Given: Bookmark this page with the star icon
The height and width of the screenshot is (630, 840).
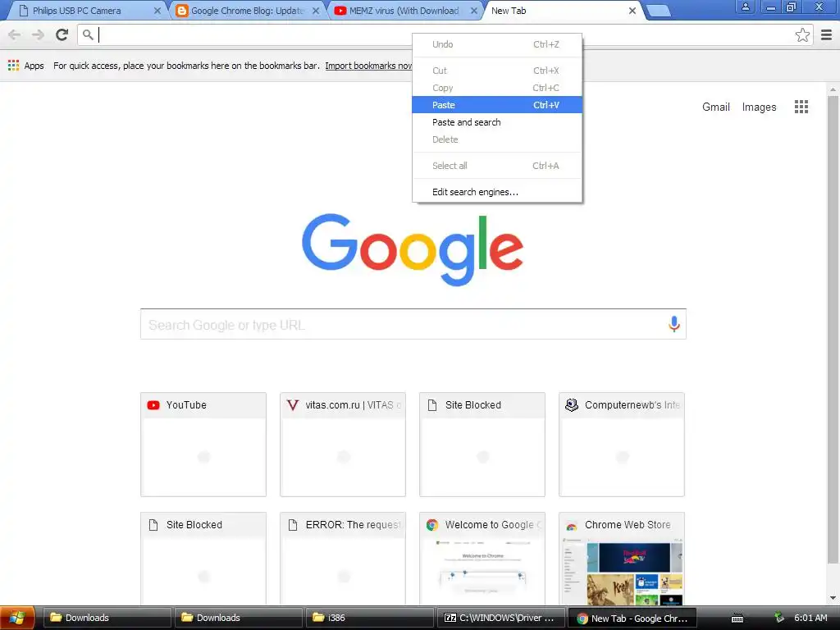Looking at the screenshot, I should (802, 34).
